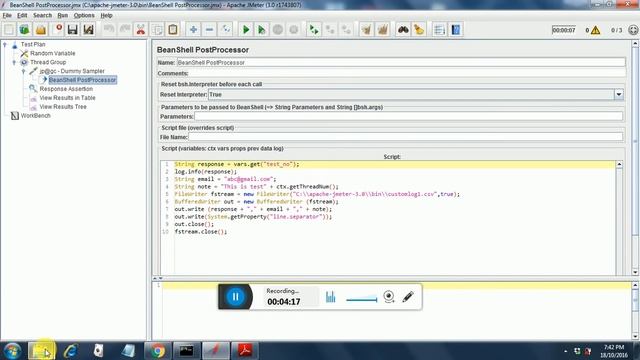Pause the screen recording
This screenshot has width=640, height=360.
click(x=235, y=297)
